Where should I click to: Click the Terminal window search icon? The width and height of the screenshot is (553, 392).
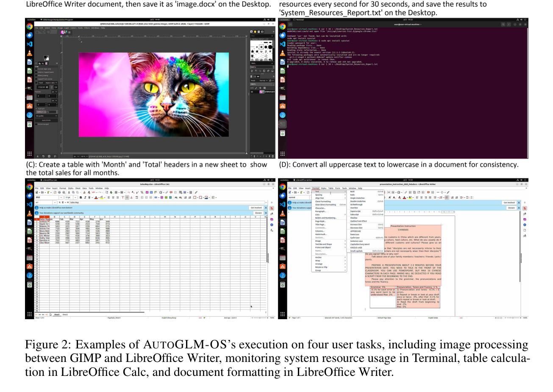click(x=503, y=25)
